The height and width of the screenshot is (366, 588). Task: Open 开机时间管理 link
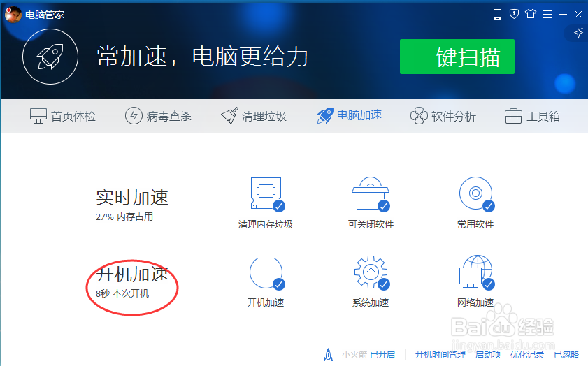(440, 354)
